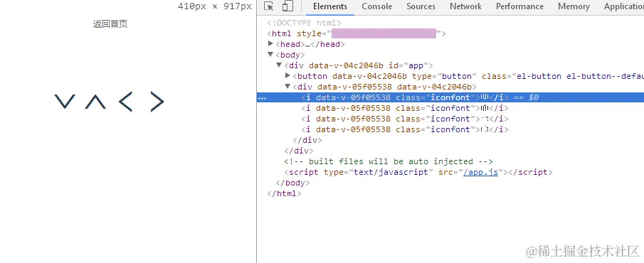The image size is (644, 263).
Task: Expand the head element node
Action: pos(270,44)
